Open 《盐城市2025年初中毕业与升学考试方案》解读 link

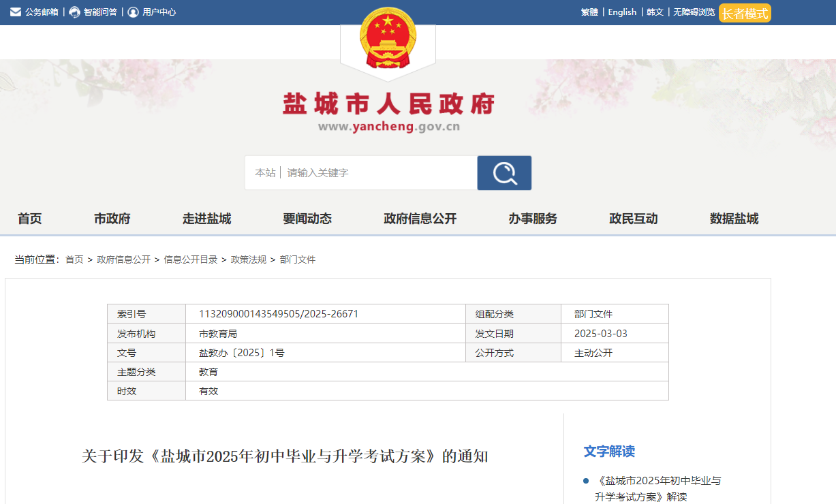click(x=657, y=489)
